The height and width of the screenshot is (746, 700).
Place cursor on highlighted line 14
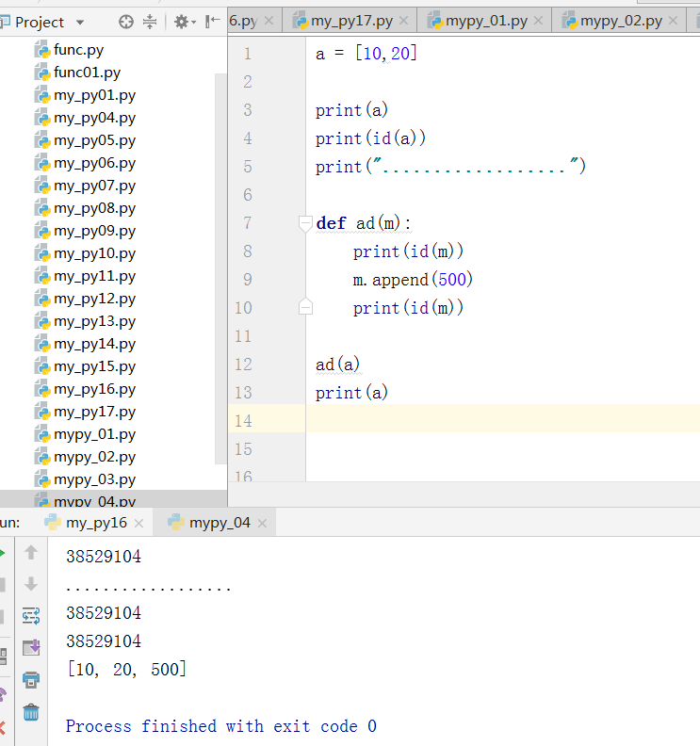502,418
